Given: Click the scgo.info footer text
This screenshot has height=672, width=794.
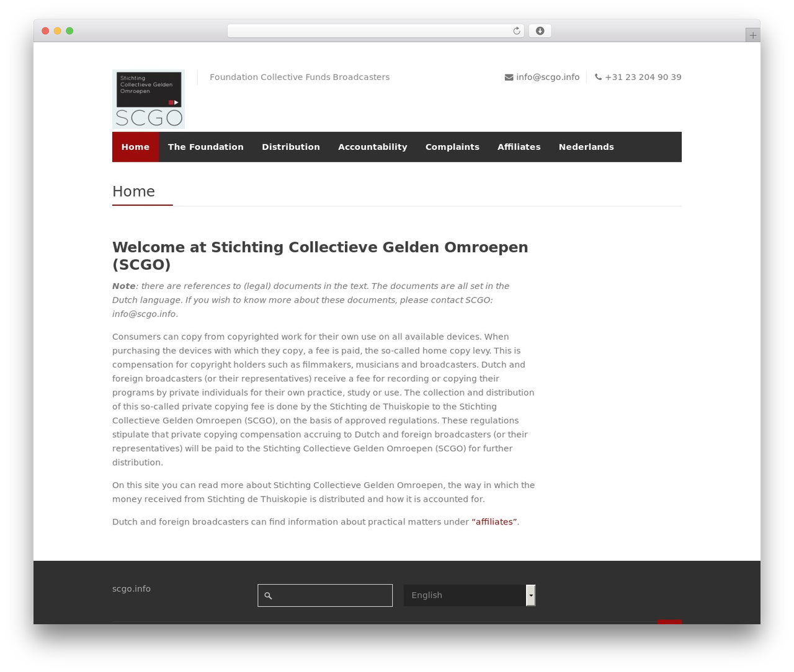Looking at the screenshot, I should (x=132, y=589).
